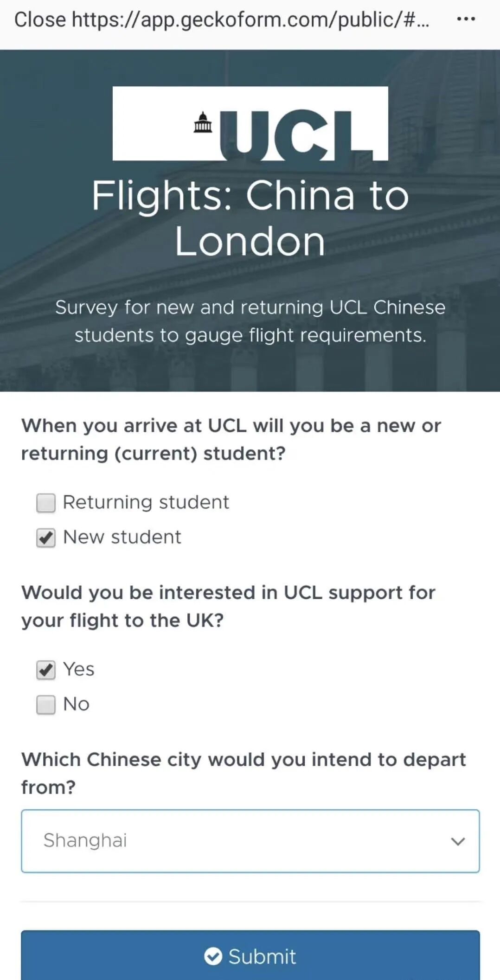Click the survey description subtitle text

pyautogui.click(x=250, y=321)
